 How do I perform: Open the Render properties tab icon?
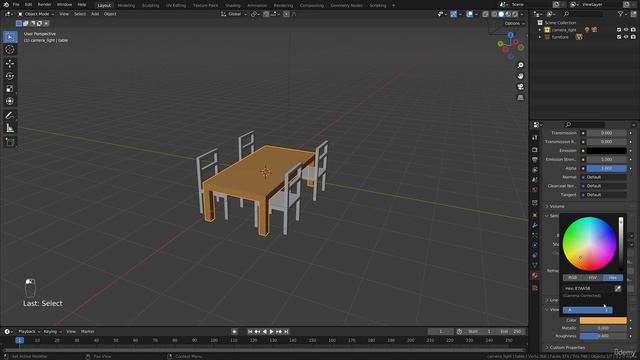click(535, 150)
